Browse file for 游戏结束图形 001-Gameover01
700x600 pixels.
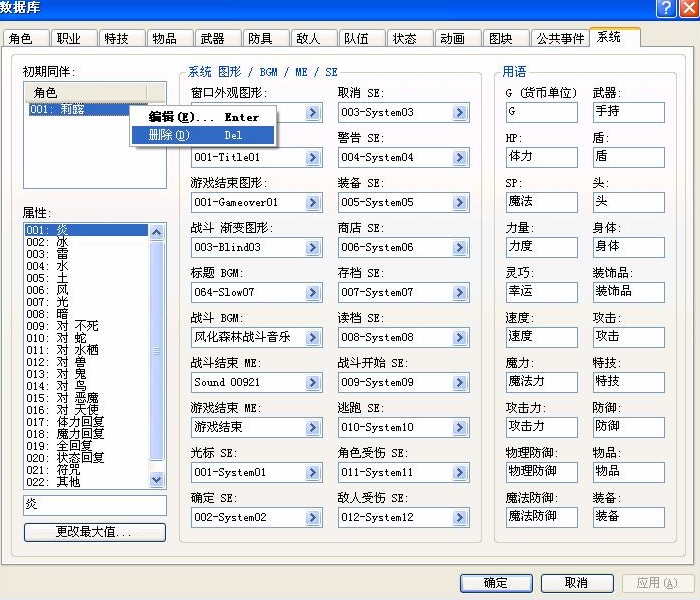click(313, 203)
